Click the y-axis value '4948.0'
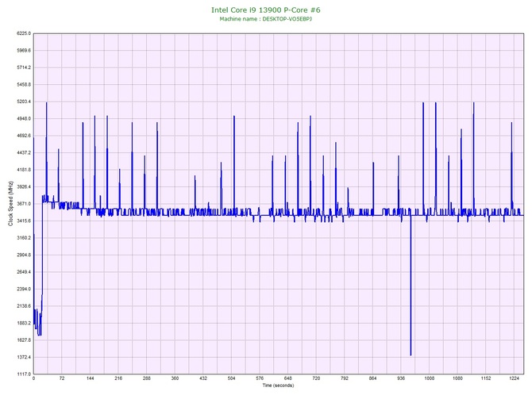Screen dimensions: 532x399 (x=24, y=119)
